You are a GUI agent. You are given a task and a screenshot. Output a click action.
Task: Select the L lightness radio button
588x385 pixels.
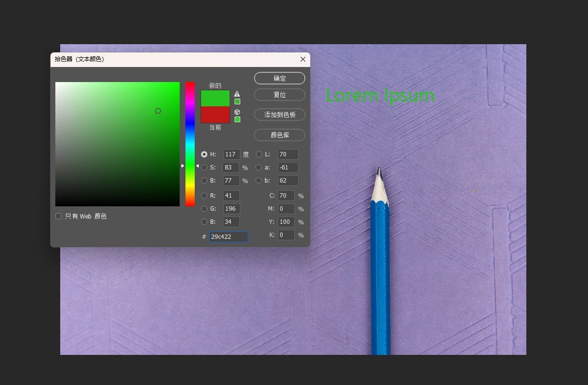[x=259, y=154]
